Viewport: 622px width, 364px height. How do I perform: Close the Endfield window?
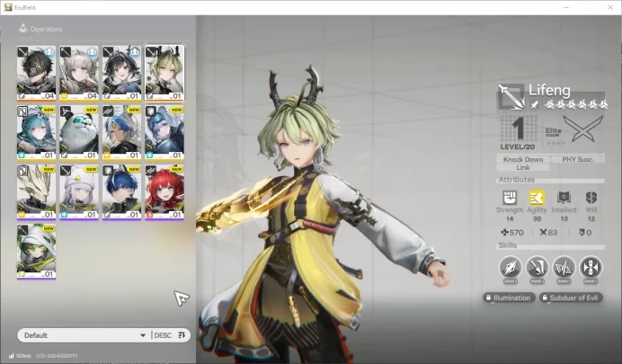[x=610, y=7]
